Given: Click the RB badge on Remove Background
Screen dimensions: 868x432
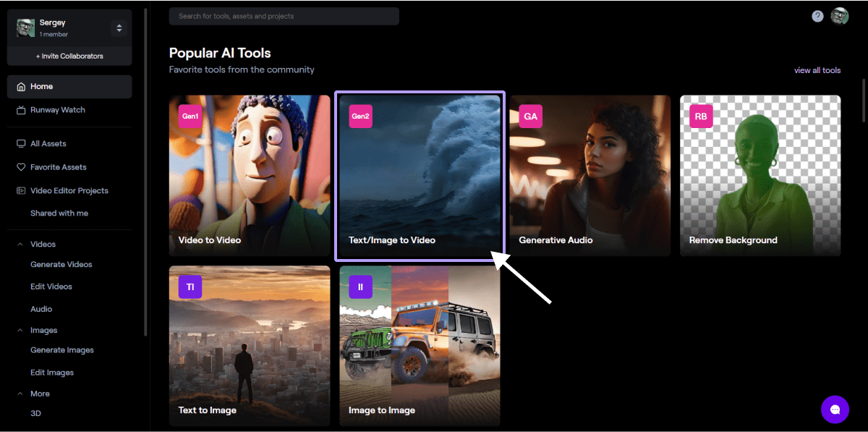Looking at the screenshot, I should coord(701,117).
